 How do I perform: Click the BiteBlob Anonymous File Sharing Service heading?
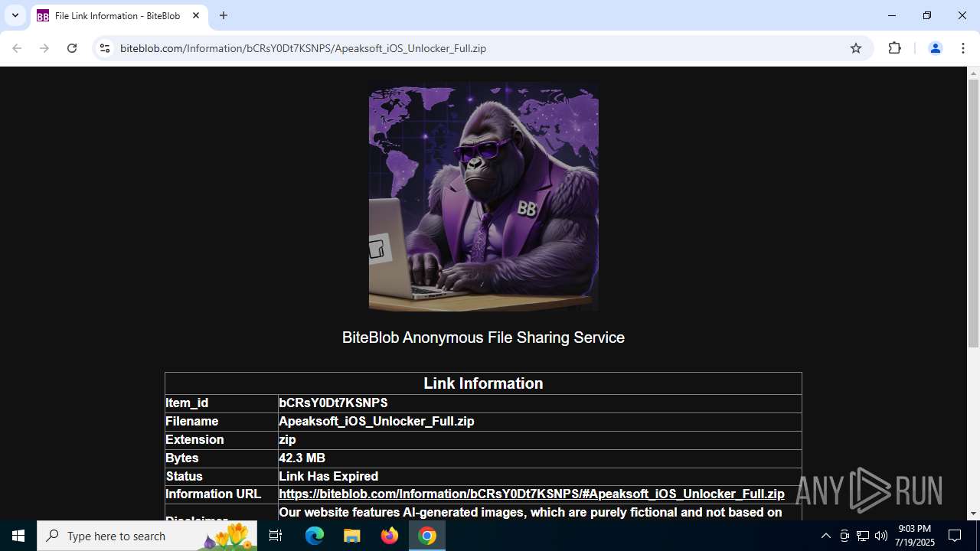483,337
